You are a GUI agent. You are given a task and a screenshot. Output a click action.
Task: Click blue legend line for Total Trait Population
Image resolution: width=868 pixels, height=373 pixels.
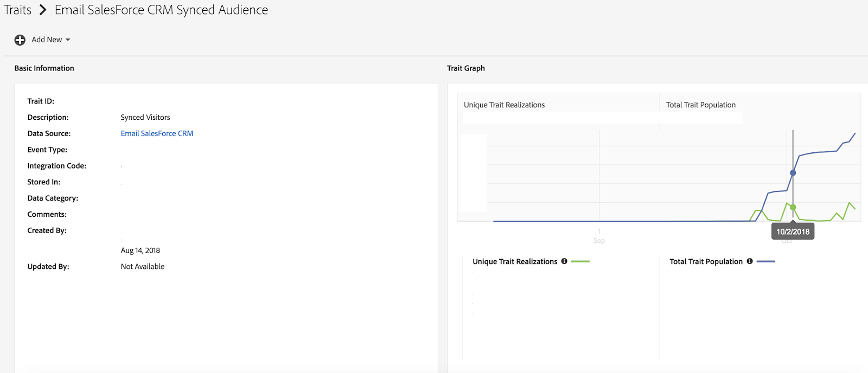pyautogui.click(x=766, y=261)
